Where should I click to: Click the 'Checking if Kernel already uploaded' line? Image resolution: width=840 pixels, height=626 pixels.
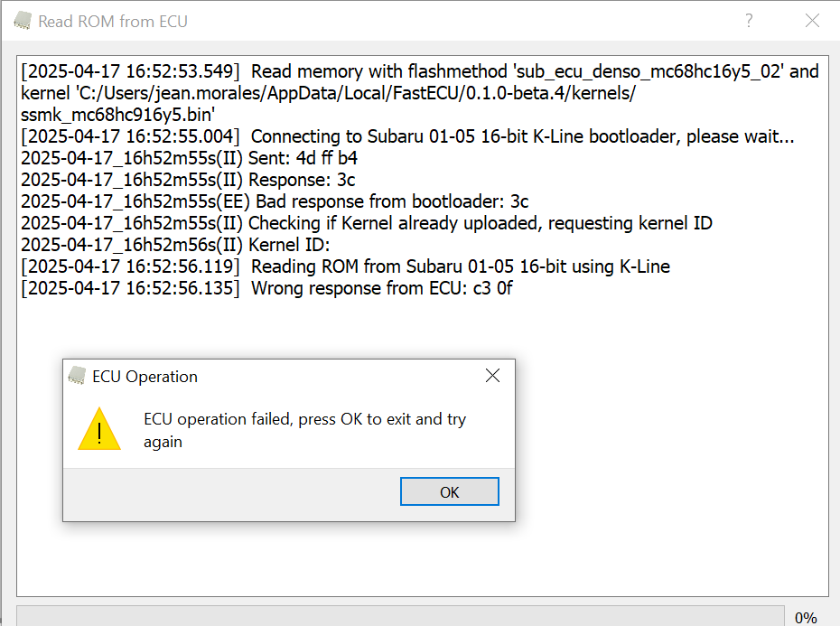pyautogui.click(x=367, y=223)
